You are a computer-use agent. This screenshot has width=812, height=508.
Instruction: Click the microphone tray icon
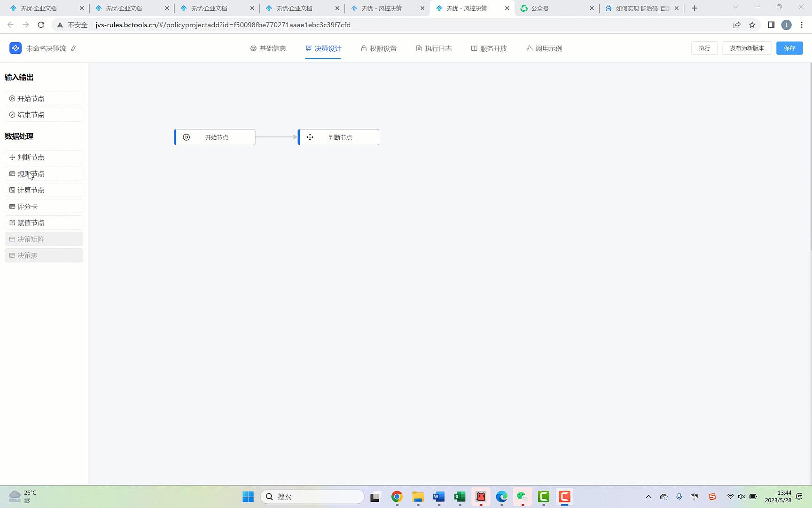[x=679, y=497]
